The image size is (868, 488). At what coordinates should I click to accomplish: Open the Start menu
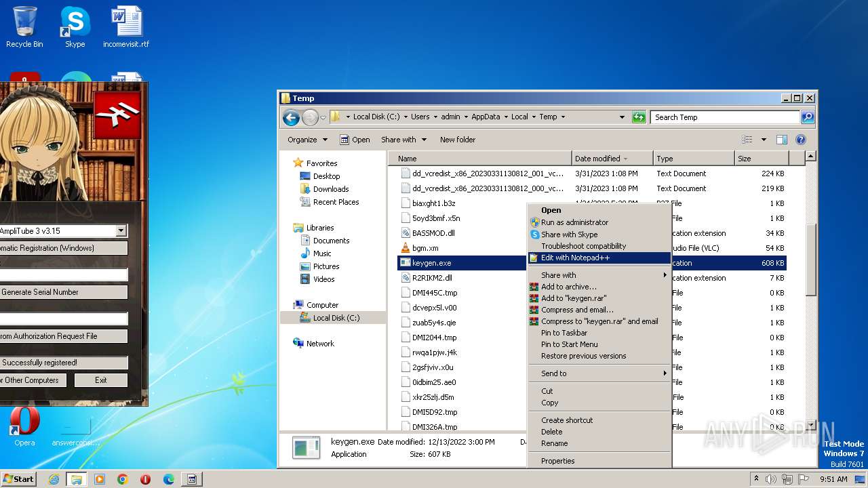tap(19, 479)
